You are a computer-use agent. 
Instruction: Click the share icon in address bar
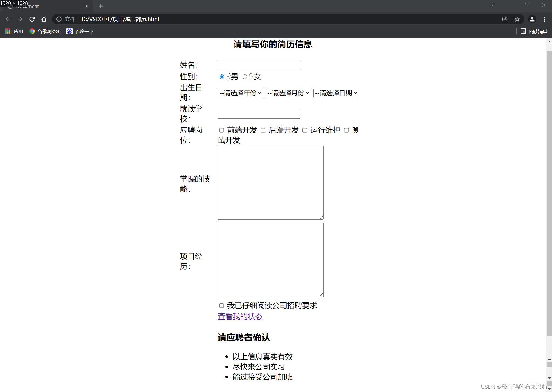505,19
